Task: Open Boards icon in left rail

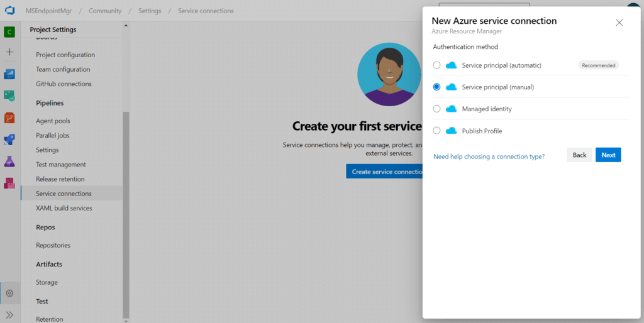Action: pos(9,96)
